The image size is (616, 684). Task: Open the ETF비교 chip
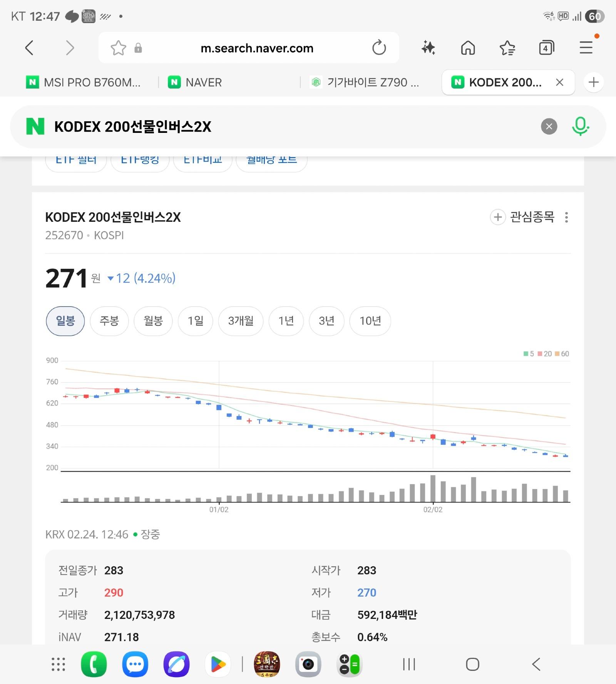tap(203, 161)
